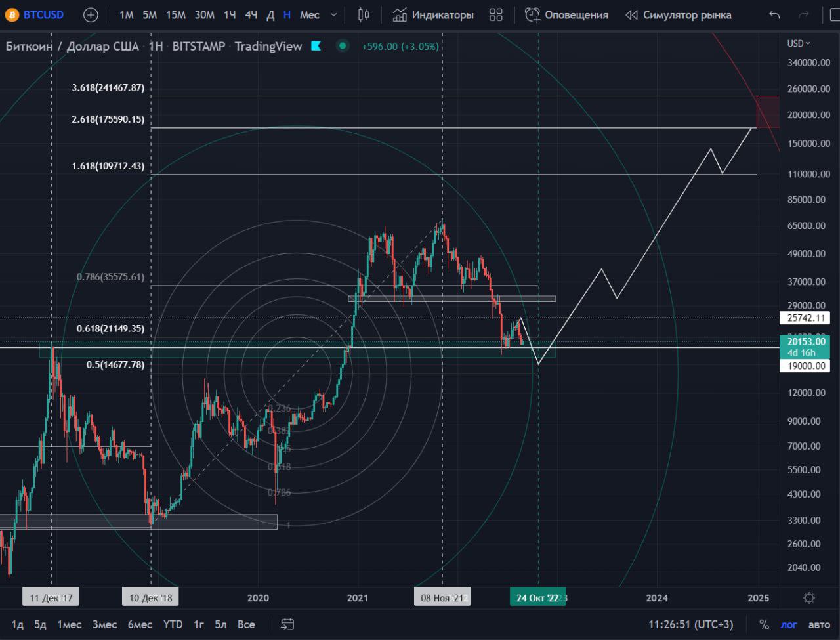Screen dimensions: 840x640
Task: Click the chart title Биткоин / Доллар США
Action: click(x=72, y=46)
